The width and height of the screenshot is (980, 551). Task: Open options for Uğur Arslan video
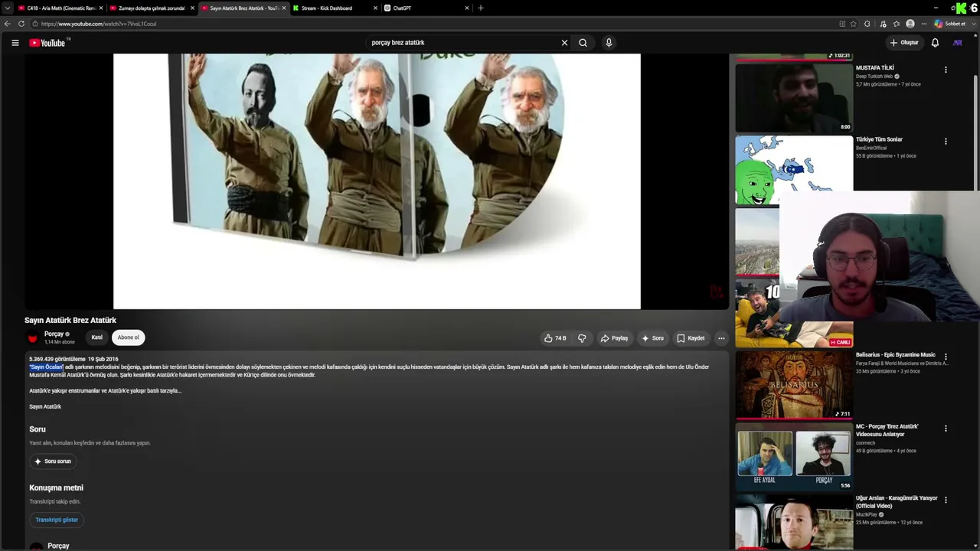tap(946, 500)
